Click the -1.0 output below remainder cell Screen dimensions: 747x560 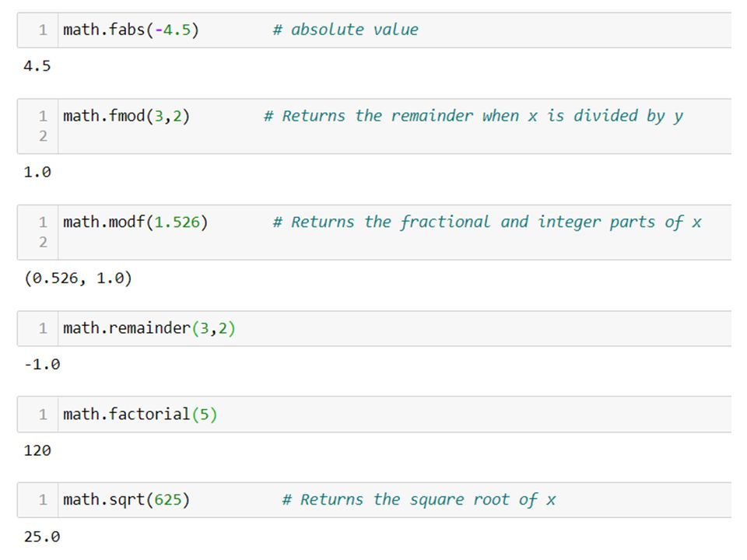pos(42,365)
